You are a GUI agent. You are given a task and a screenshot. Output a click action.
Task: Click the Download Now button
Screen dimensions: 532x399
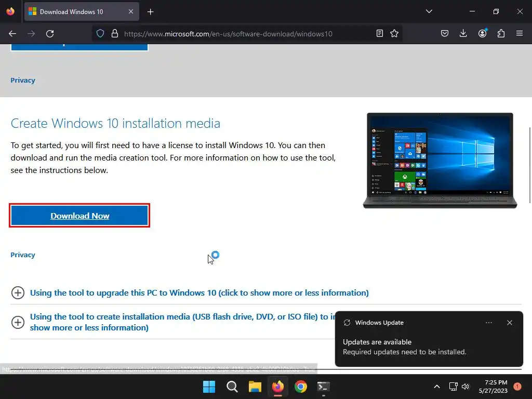79,216
